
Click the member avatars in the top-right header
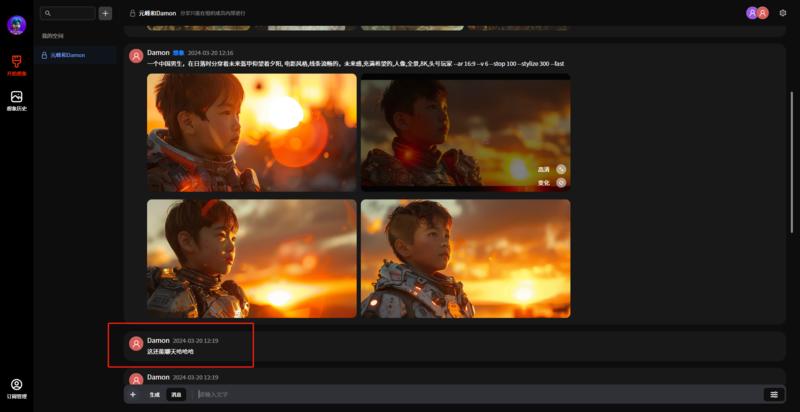pyautogui.click(x=757, y=13)
